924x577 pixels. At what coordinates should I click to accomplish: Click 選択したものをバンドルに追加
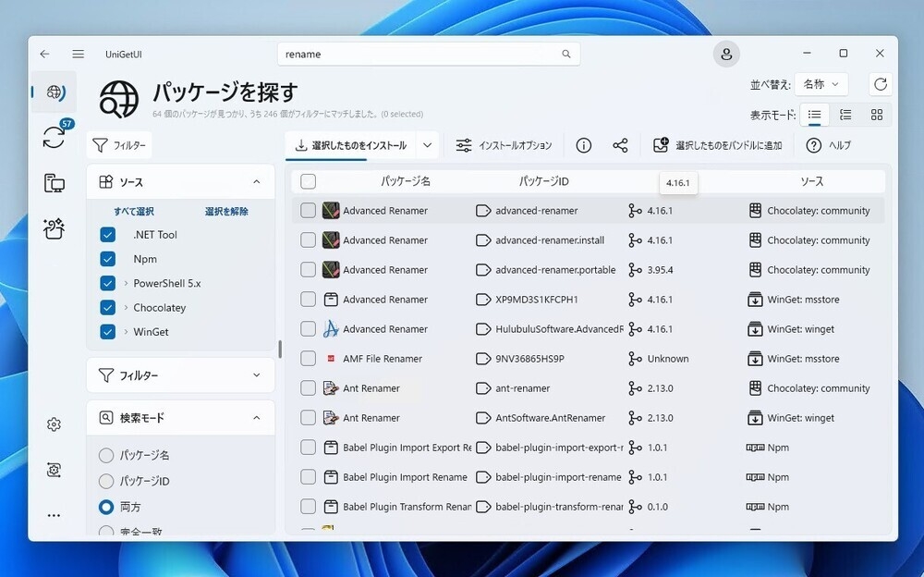717,145
